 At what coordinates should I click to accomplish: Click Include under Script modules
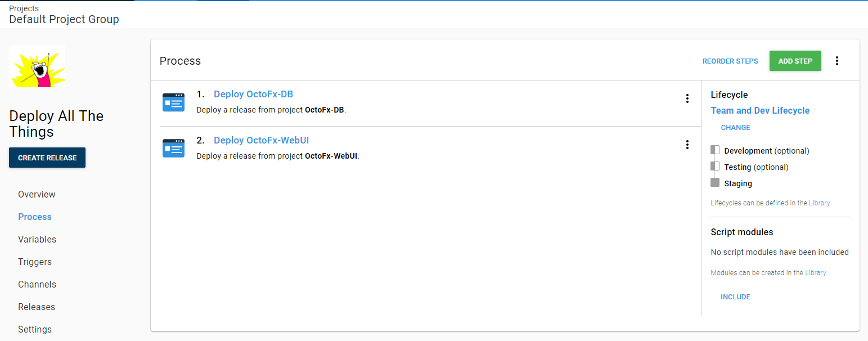pos(735,297)
